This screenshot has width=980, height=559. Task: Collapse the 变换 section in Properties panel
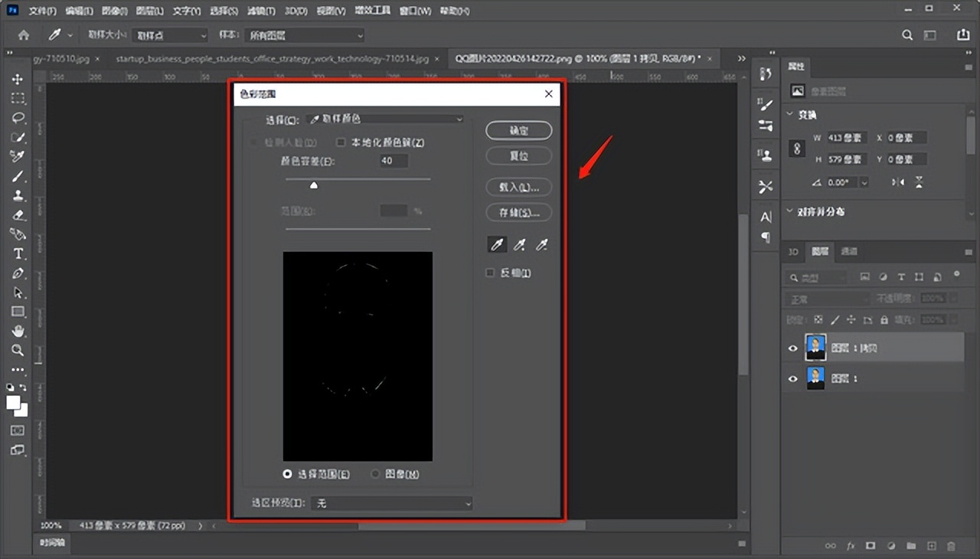pos(789,113)
